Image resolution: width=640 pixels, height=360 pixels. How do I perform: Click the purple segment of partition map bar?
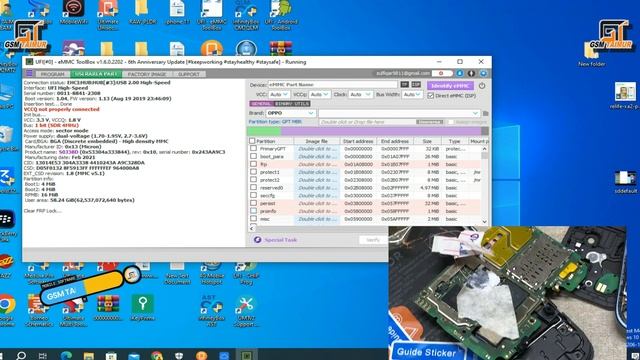(x=381, y=131)
